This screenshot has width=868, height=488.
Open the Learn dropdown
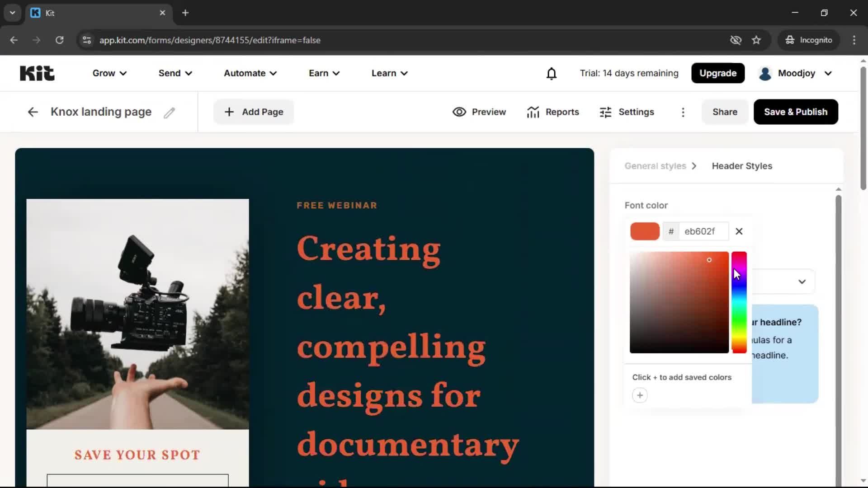[389, 73]
